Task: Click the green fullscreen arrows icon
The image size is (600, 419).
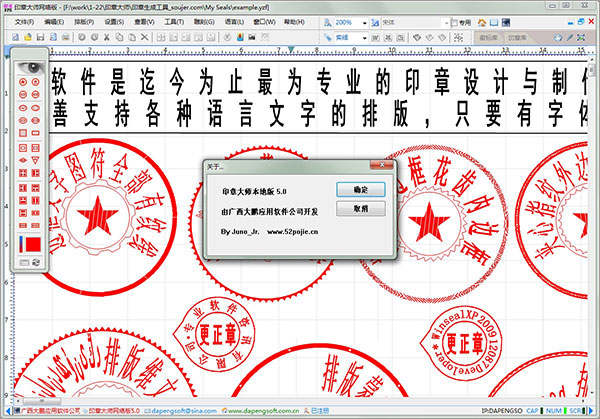Action: [x=581, y=37]
